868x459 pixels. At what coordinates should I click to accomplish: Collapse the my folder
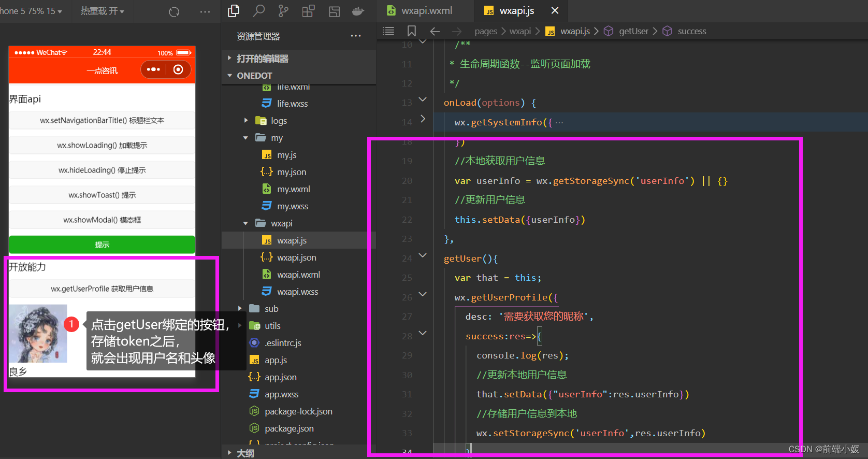pyautogui.click(x=246, y=138)
